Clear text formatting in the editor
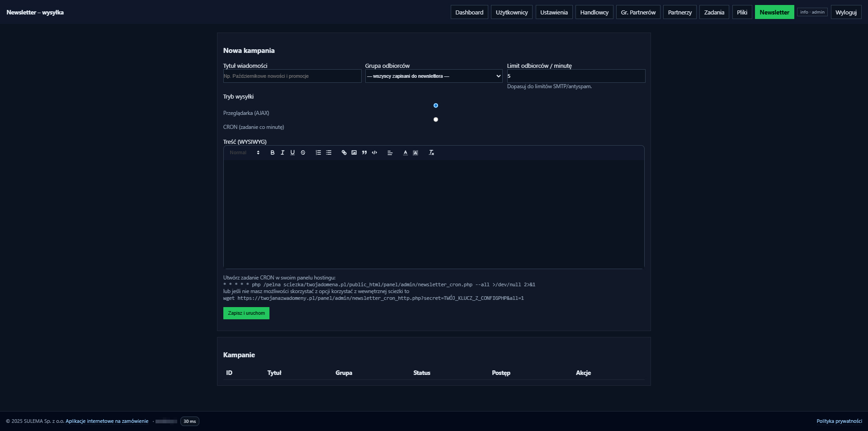The image size is (868, 431). [431, 153]
